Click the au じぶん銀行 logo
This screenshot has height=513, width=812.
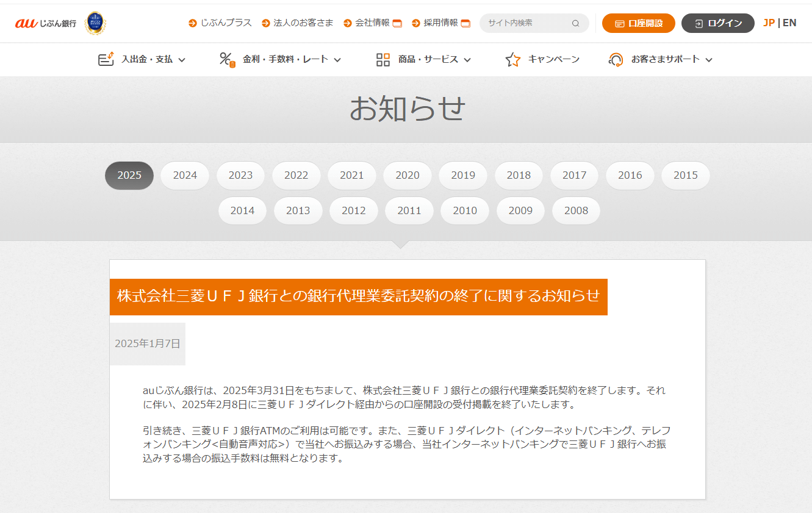[46, 23]
